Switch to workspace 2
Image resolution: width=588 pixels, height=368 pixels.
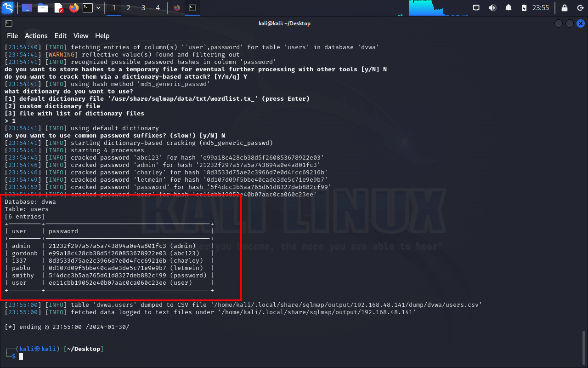tap(128, 8)
